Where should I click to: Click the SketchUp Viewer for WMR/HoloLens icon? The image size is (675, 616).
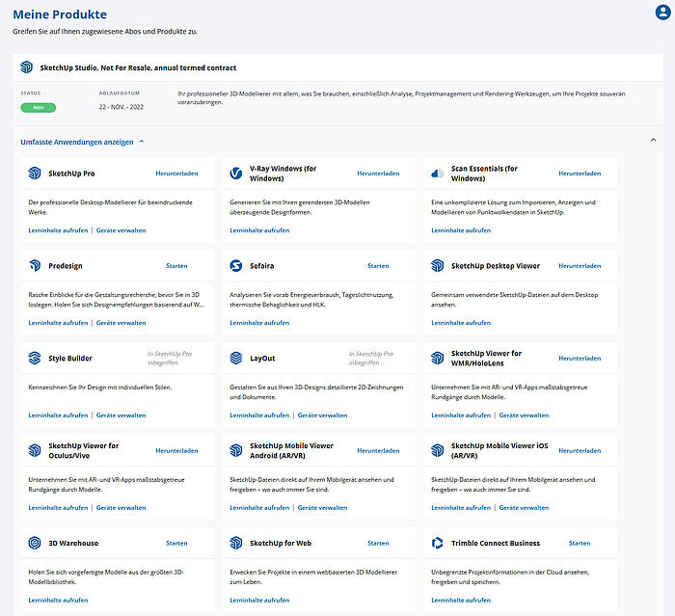[x=438, y=358]
